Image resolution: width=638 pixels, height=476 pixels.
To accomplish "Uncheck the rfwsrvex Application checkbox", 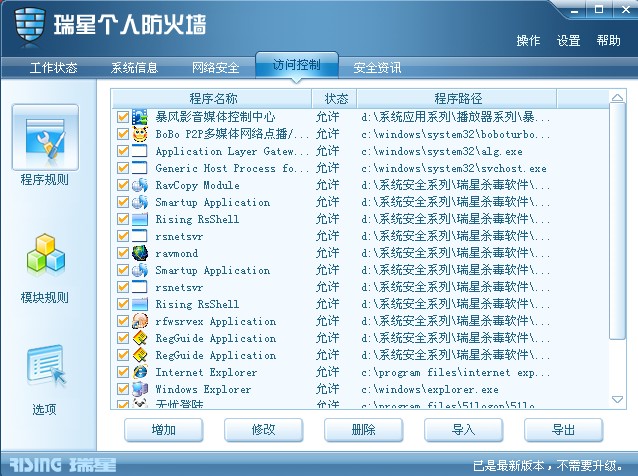I will pos(122,321).
